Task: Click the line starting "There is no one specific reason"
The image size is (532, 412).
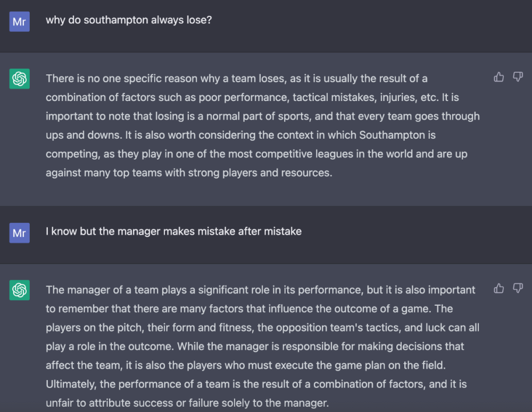Action: click(236, 79)
